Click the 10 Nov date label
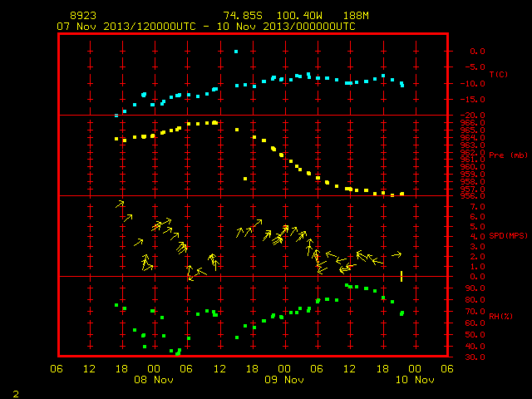Image resolution: width=532 pixels, height=399 pixels. [415, 380]
